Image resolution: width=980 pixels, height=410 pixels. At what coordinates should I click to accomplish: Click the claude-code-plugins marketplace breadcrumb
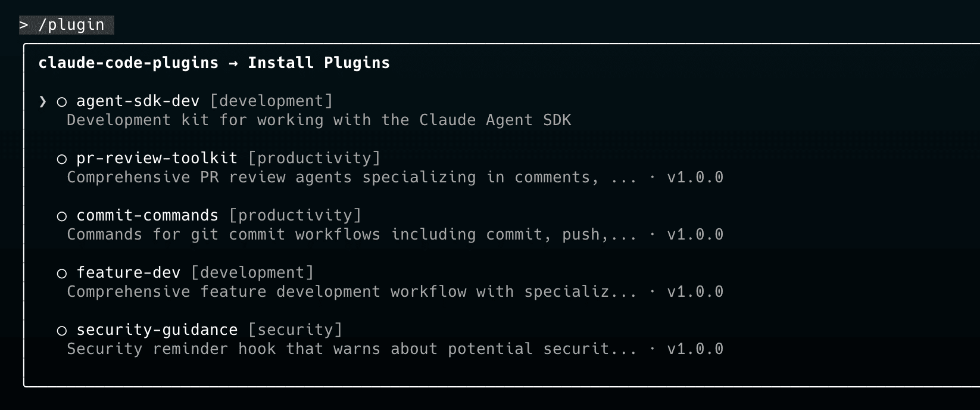[128, 63]
